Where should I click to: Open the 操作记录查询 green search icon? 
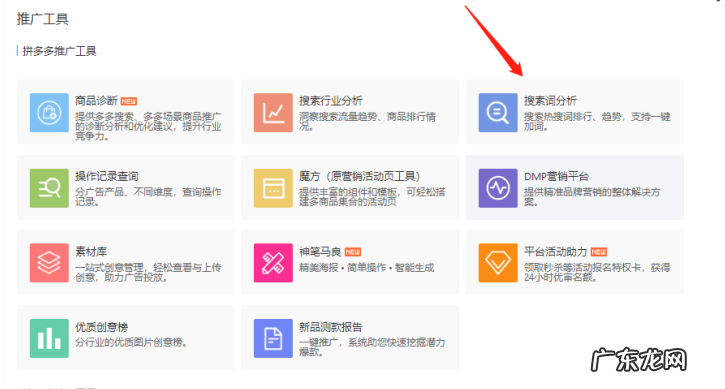pyautogui.click(x=49, y=188)
